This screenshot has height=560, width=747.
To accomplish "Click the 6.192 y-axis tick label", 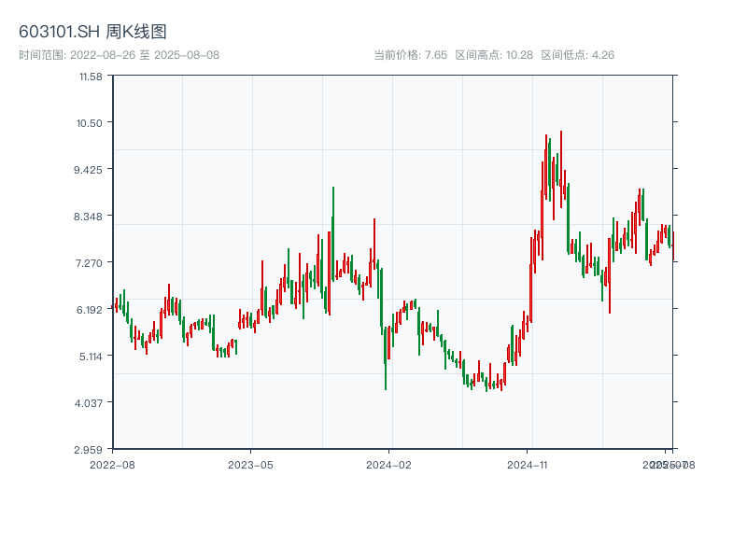I will click(x=90, y=310).
